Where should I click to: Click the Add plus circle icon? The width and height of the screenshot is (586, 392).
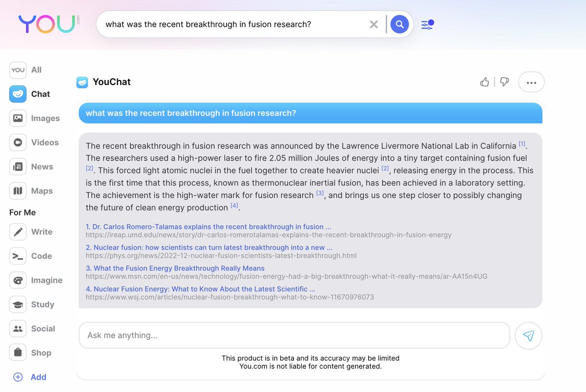click(18, 377)
